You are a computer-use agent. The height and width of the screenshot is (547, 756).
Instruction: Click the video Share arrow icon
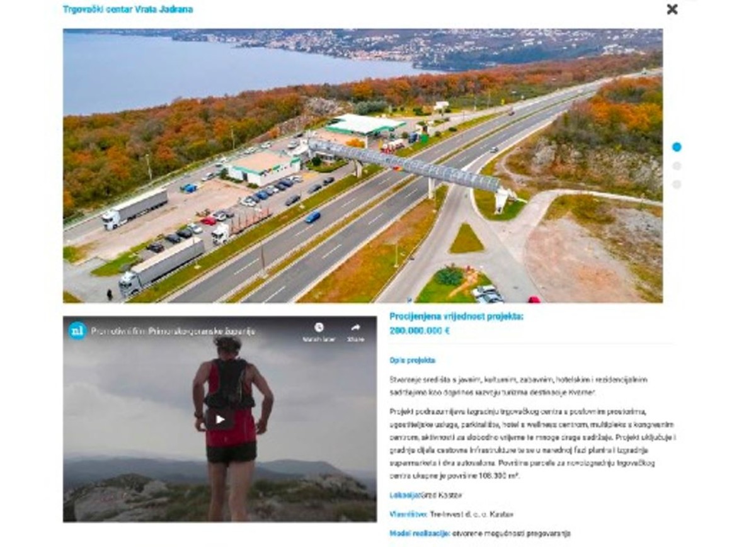click(x=355, y=327)
